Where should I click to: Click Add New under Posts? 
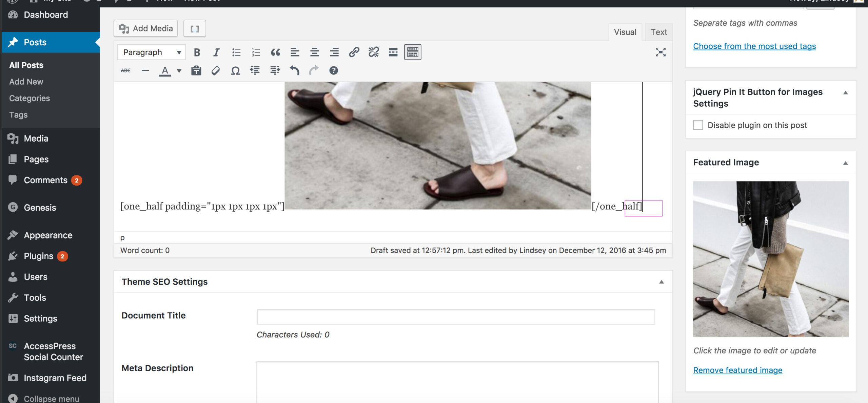tap(26, 82)
